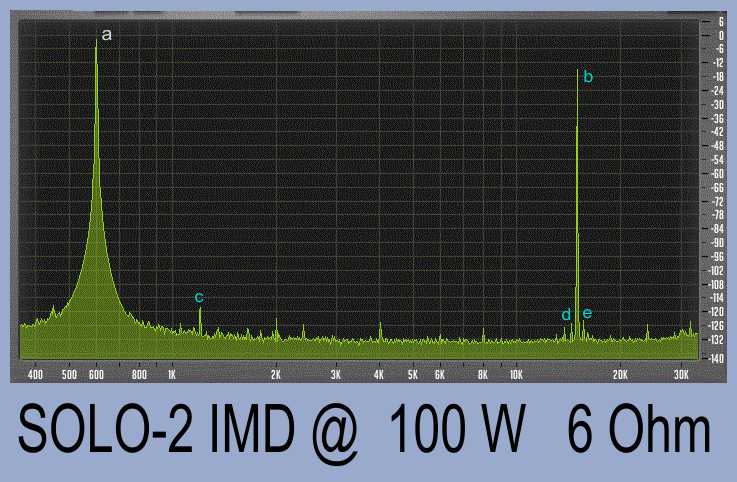Click the "-48" level scale label
The height and width of the screenshot is (482, 737).
click(x=717, y=146)
